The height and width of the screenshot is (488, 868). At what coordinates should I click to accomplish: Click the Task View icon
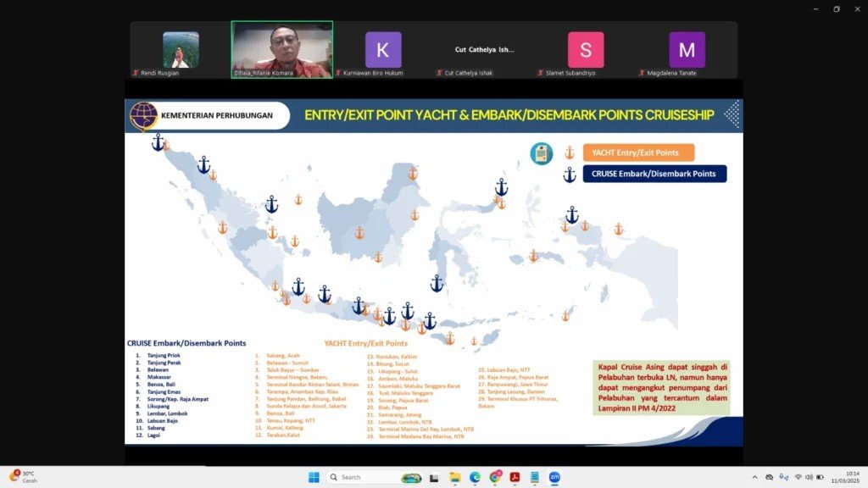click(434, 477)
